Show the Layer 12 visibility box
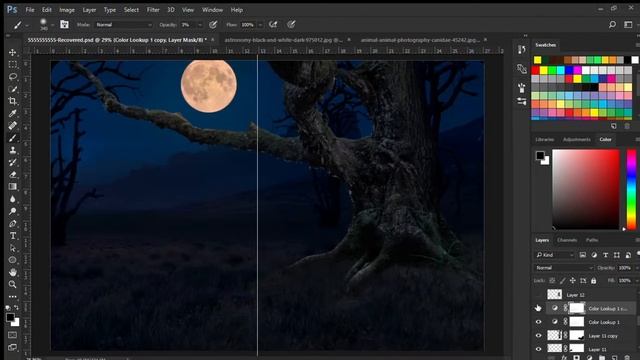 click(x=538, y=295)
